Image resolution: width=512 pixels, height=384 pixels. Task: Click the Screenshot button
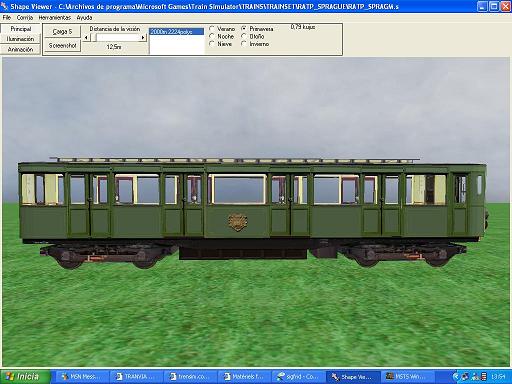click(x=62, y=45)
